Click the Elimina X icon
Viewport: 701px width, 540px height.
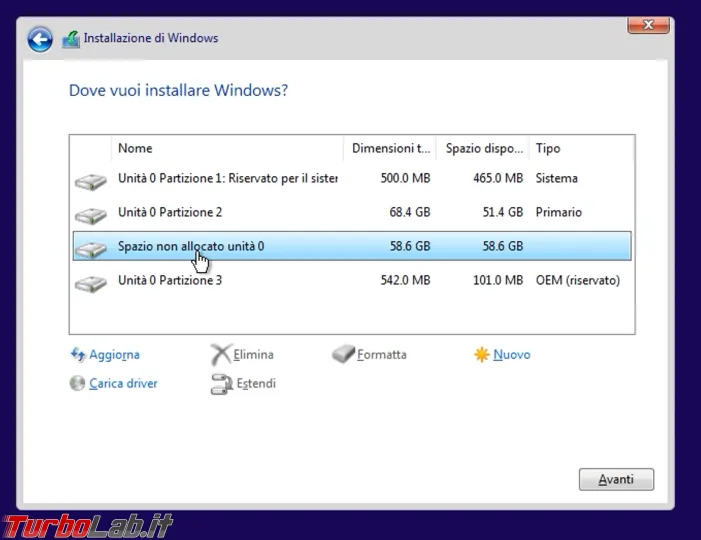tap(220, 354)
